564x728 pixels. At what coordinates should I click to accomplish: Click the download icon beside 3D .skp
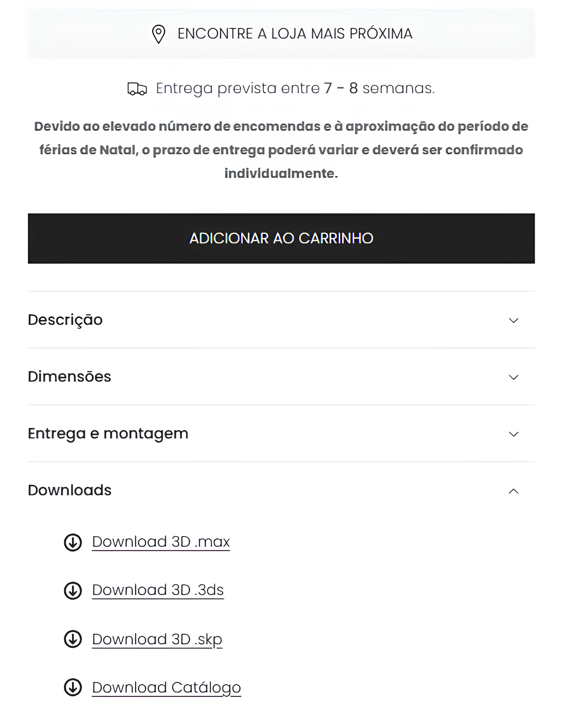click(x=73, y=640)
